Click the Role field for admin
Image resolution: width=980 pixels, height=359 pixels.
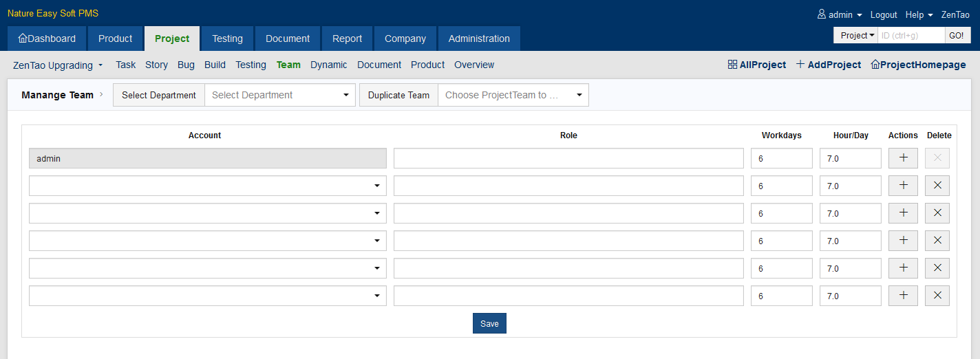[568, 158]
